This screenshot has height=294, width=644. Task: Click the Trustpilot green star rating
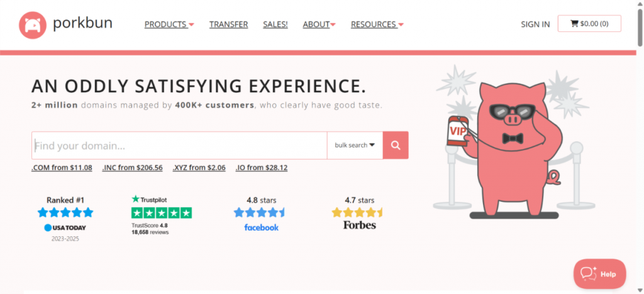(x=162, y=213)
